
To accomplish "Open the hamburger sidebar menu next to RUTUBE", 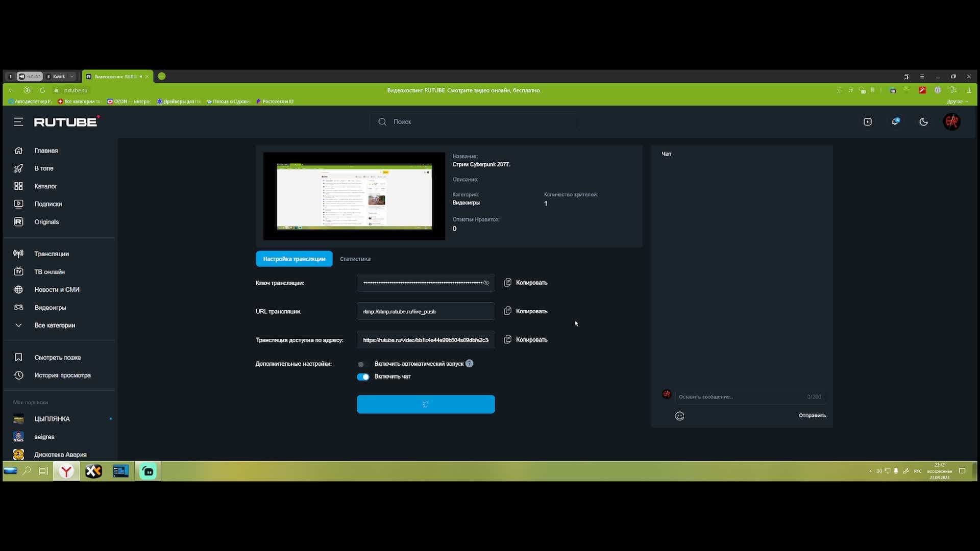I will point(18,122).
